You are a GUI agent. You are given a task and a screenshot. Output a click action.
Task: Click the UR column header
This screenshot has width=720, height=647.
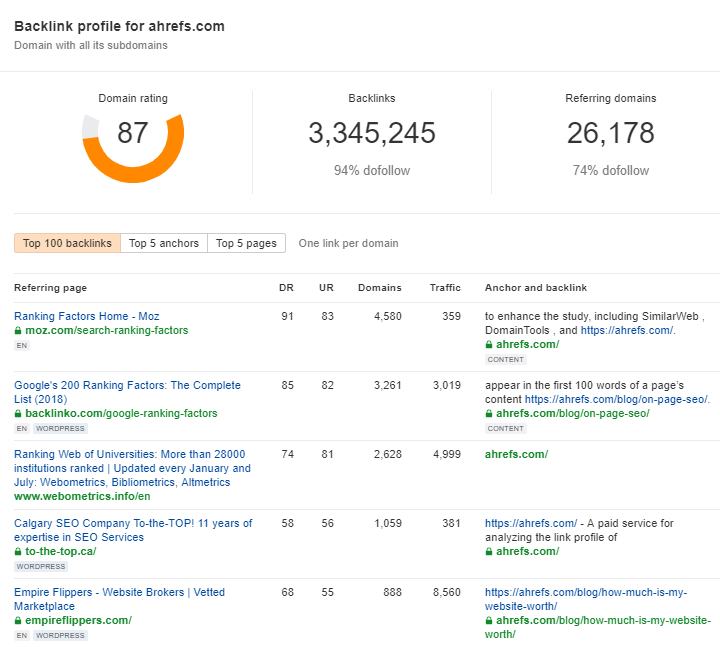326,287
